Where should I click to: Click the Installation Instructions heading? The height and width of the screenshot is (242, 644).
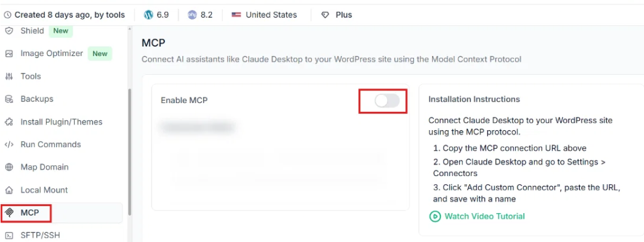point(474,99)
